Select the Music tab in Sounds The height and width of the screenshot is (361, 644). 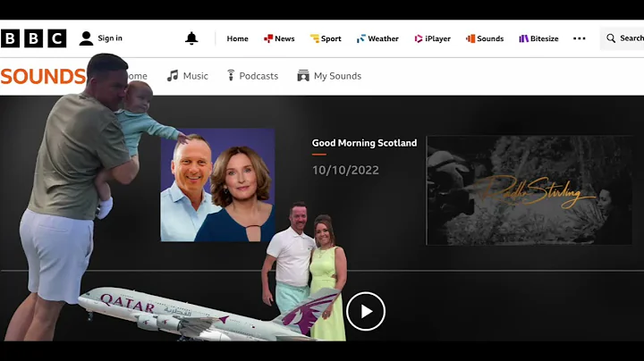coord(188,76)
